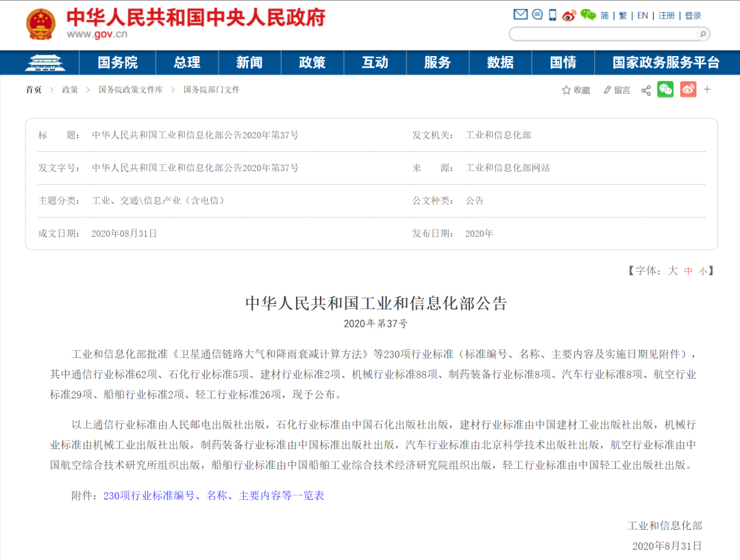Set font size to 中

pos(688,271)
